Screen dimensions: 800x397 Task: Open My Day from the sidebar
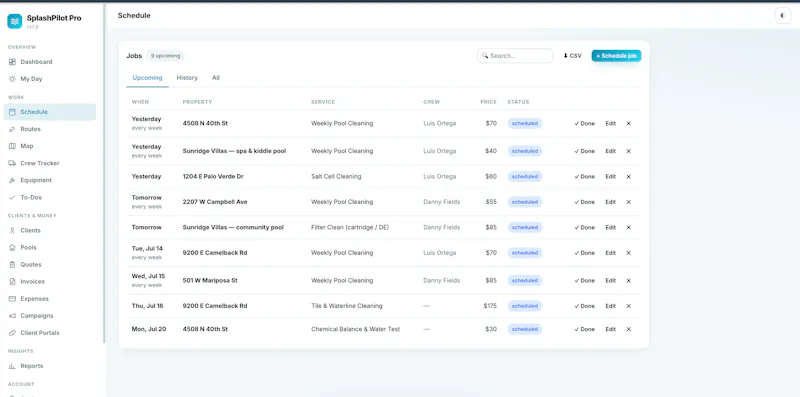coord(49,79)
